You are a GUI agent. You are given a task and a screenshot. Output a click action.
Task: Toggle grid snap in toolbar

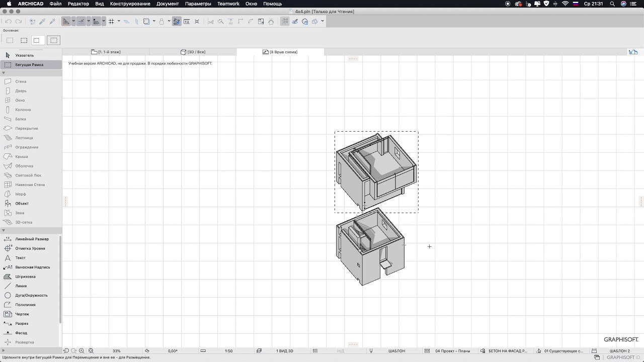point(111,22)
